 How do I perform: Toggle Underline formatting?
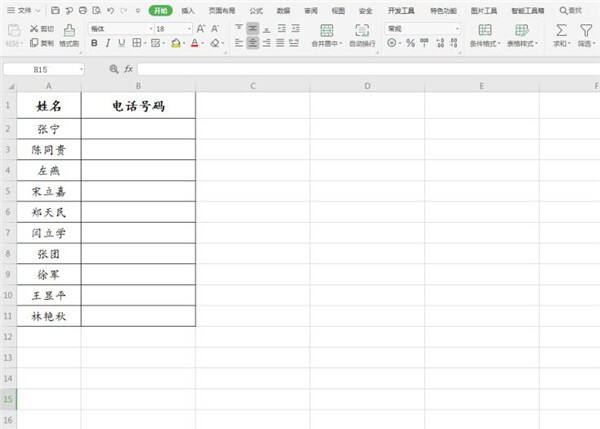point(122,43)
